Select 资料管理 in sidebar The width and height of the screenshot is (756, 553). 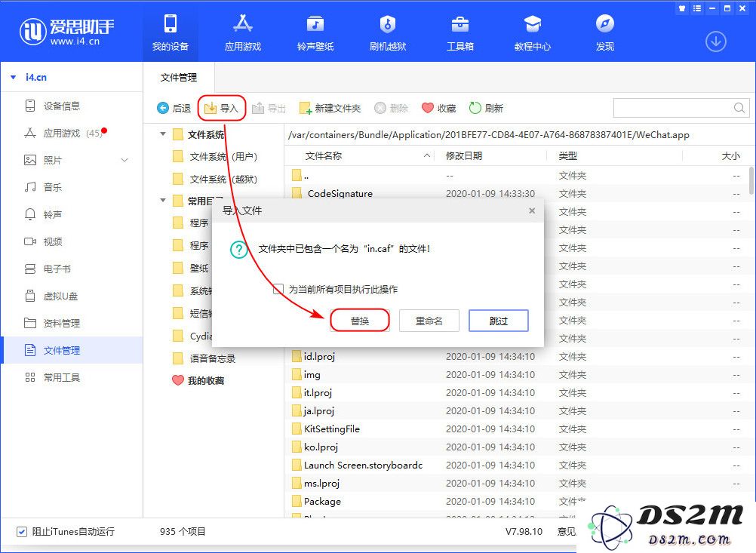[72, 323]
